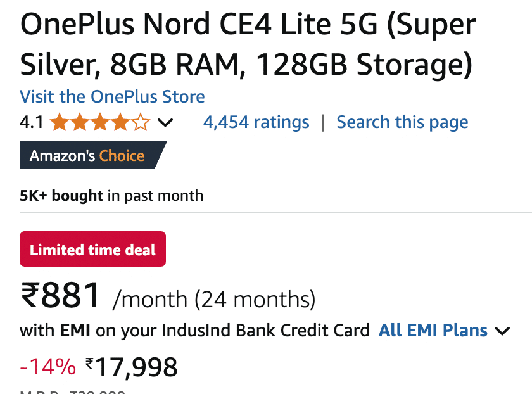Visit the OnePlus Store link
Image resolution: width=532 pixels, height=394 pixels.
click(112, 97)
